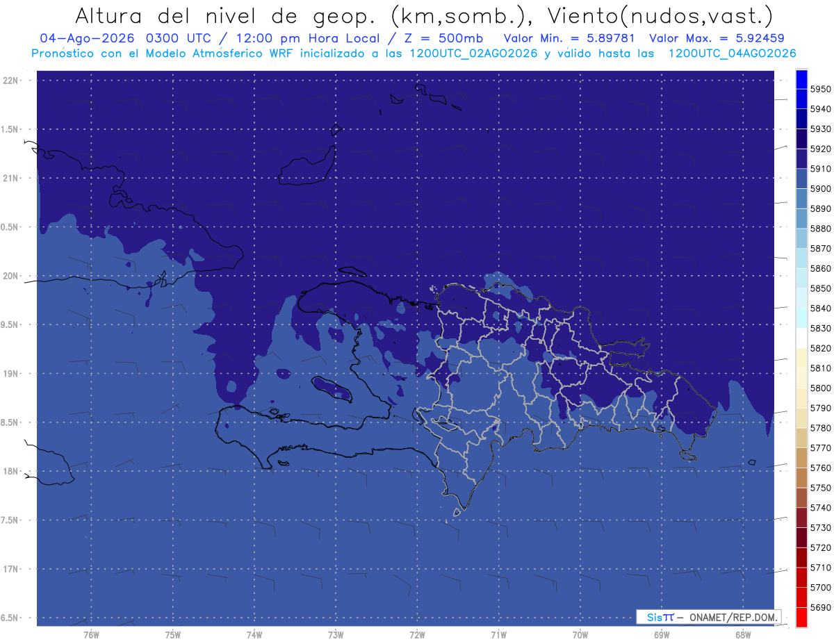This screenshot has width=834, height=644.
Task: Click the 76W longitude axis label
Action: (91, 635)
